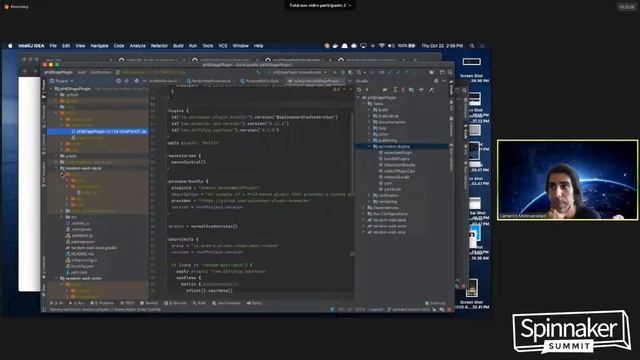The width and height of the screenshot is (640, 360).
Task: Open Zoom participants dropdown at top
Action: (x=320, y=5)
